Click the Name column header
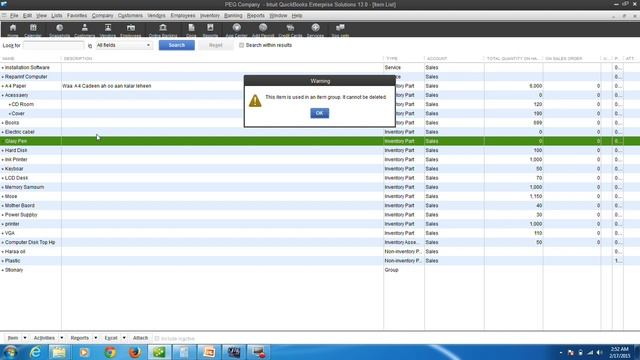The height and width of the screenshot is (360, 640). [31, 59]
